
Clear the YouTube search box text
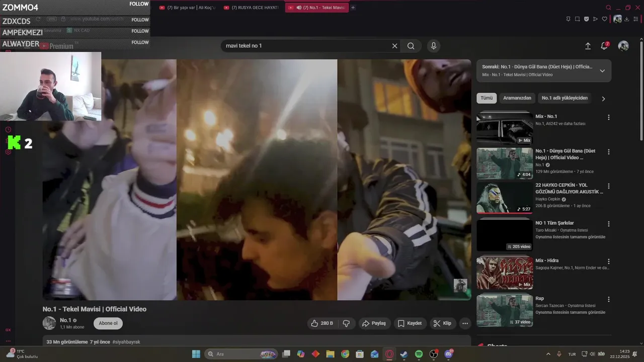394,46
